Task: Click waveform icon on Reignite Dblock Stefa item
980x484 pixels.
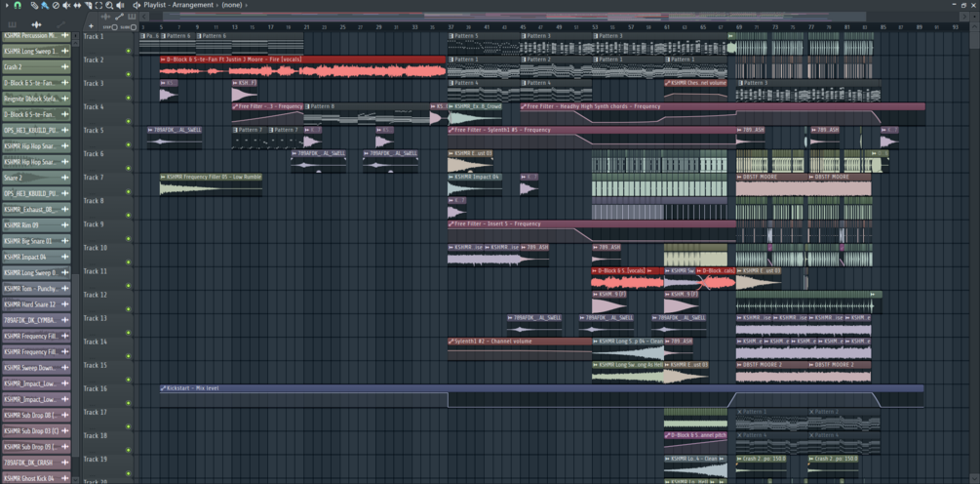Action: coord(65,99)
